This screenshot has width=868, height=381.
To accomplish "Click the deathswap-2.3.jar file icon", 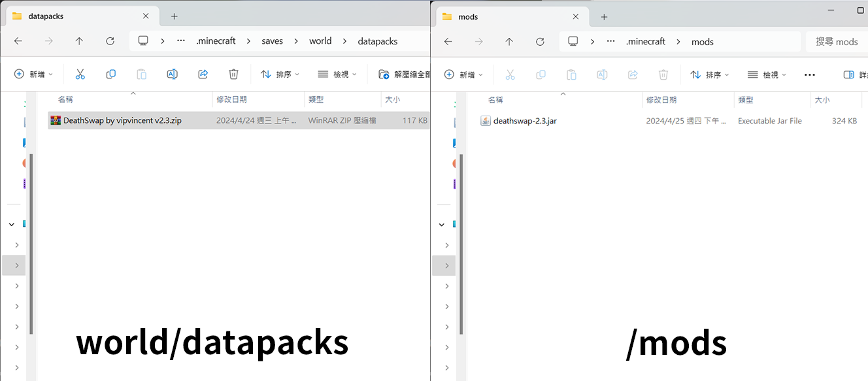I will pyautogui.click(x=486, y=120).
